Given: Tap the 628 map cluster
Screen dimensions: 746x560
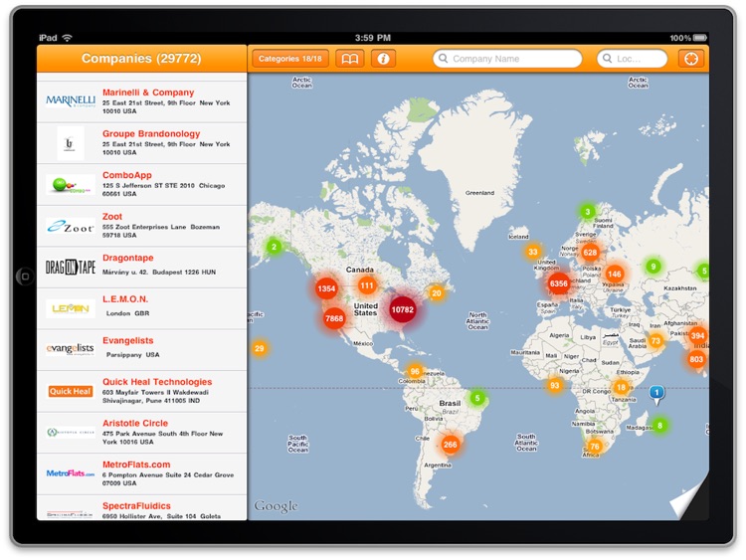Looking at the screenshot, I should [x=590, y=253].
